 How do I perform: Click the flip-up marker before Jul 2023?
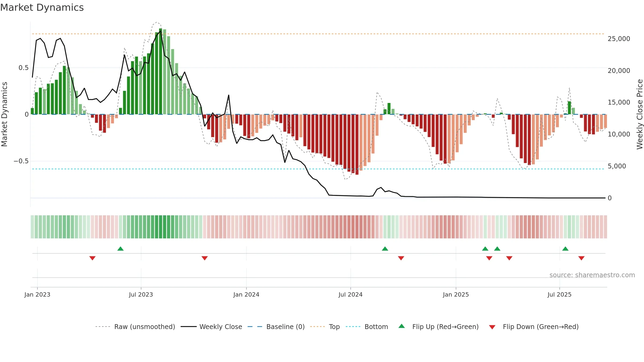120,249
